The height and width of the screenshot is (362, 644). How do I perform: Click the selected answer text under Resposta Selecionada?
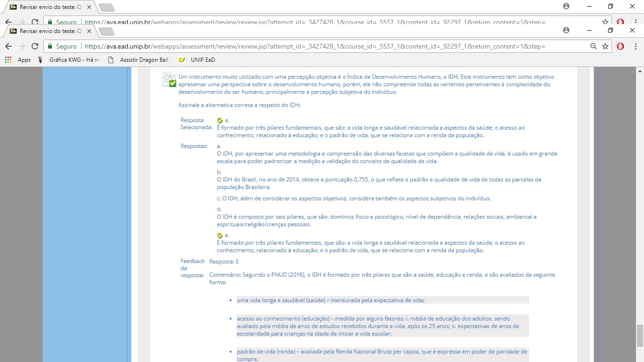(x=370, y=132)
